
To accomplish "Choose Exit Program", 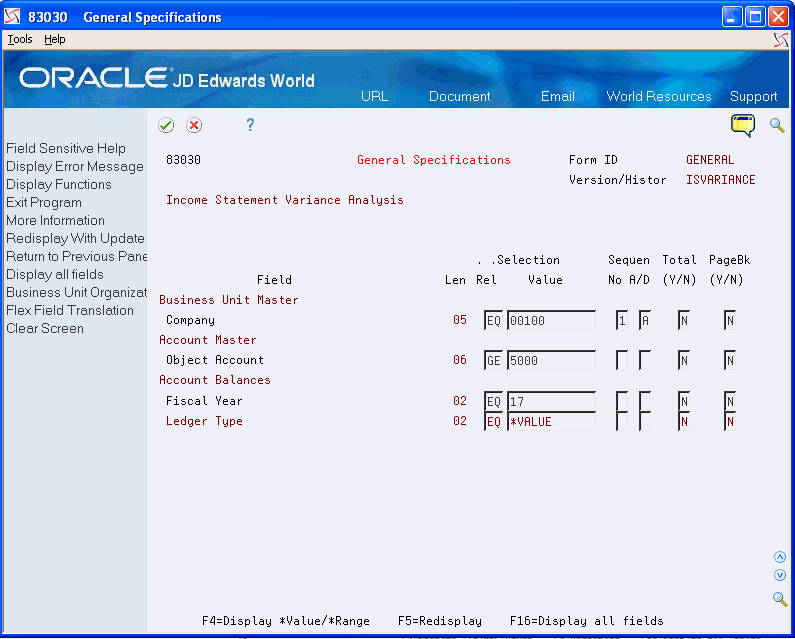I will point(44,202).
